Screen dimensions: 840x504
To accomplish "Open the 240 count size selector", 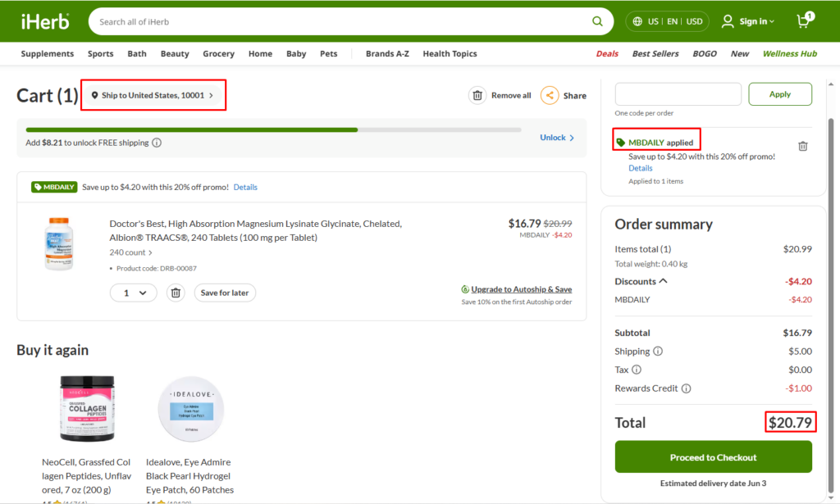I will click(x=130, y=252).
